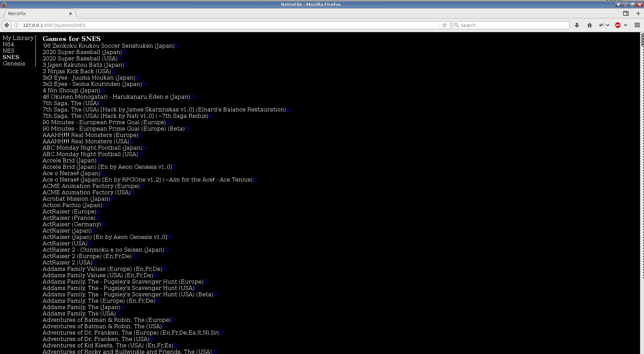Image resolution: width=644 pixels, height=354 pixels.
Task: Open Ace o Nerae! (Japan) plain title
Action: [x=71, y=173]
